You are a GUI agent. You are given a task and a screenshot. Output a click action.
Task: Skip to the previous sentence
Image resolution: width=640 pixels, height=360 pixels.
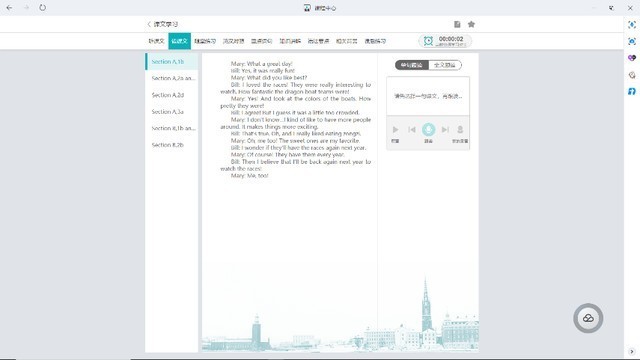(x=412, y=129)
